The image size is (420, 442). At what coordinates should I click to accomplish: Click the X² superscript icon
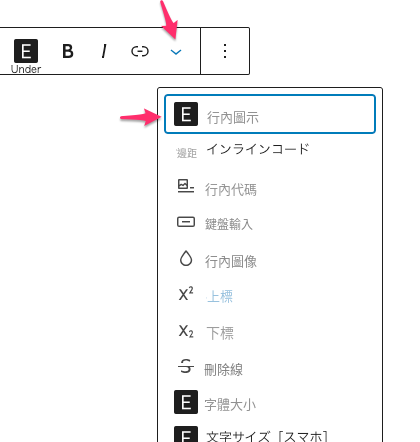pos(186,294)
